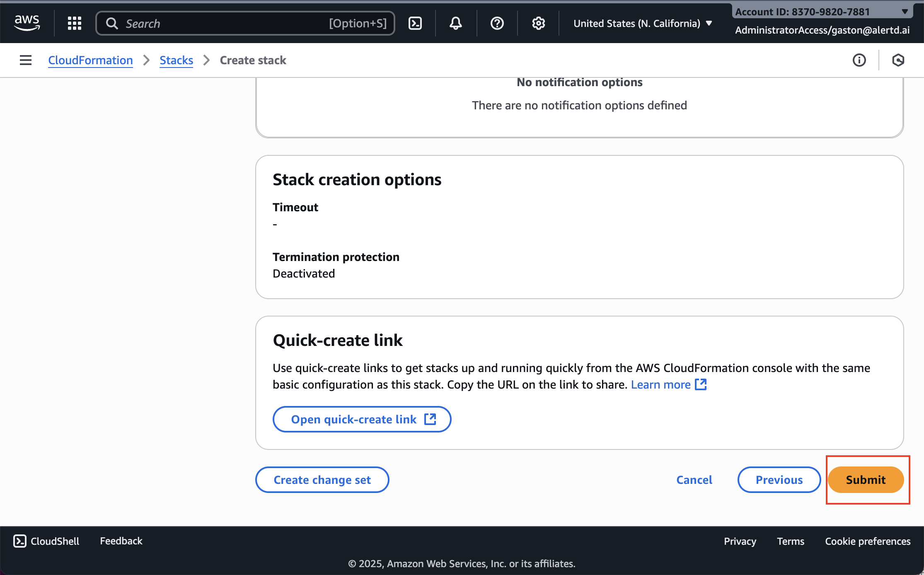Open the region selector for N. California
This screenshot has height=575, width=924.
pos(642,23)
